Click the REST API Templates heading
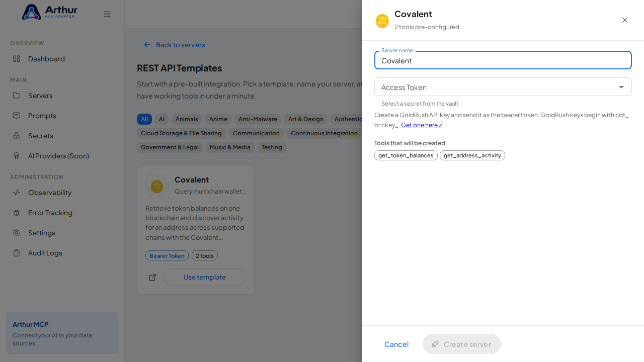 (179, 68)
